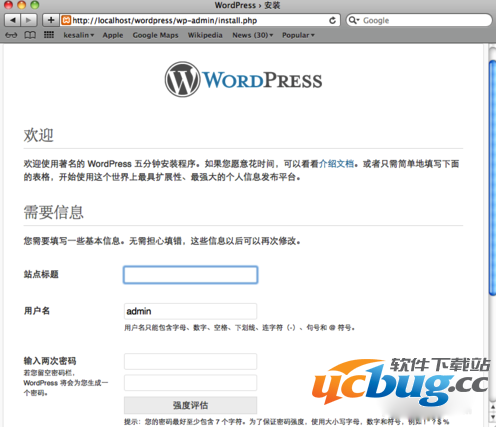This screenshot has width=496, height=427.
Task: Close the Safari window red button
Action: pos(9,5)
